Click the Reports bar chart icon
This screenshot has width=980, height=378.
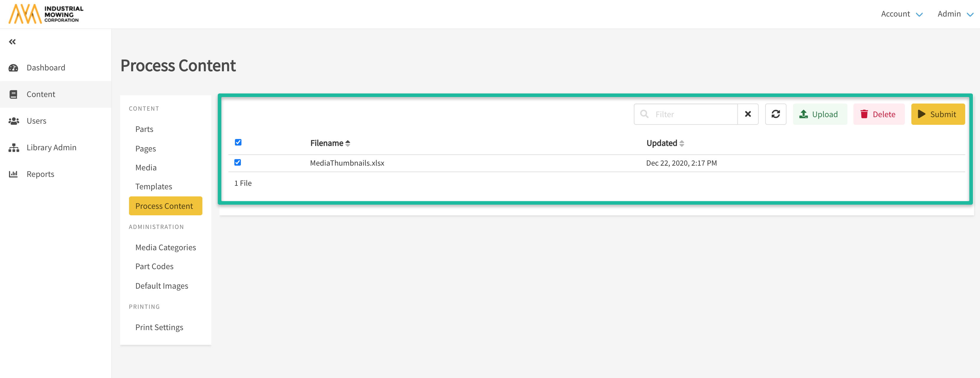point(13,174)
